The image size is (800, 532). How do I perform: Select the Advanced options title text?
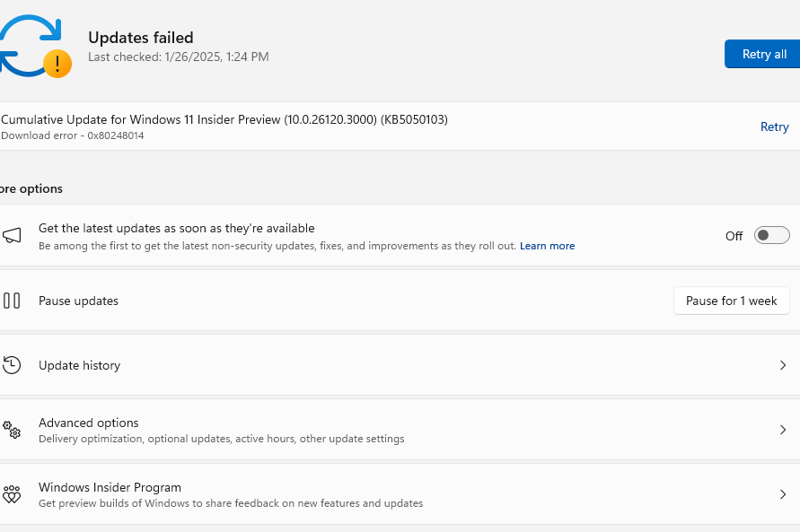click(88, 423)
